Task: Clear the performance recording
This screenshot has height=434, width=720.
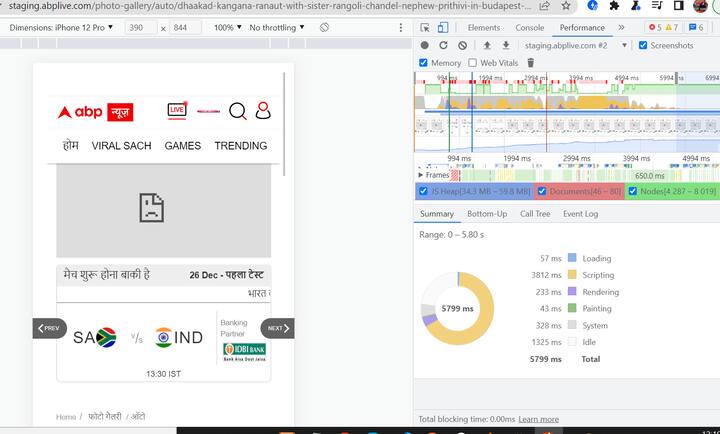Action: pyautogui.click(x=461, y=45)
